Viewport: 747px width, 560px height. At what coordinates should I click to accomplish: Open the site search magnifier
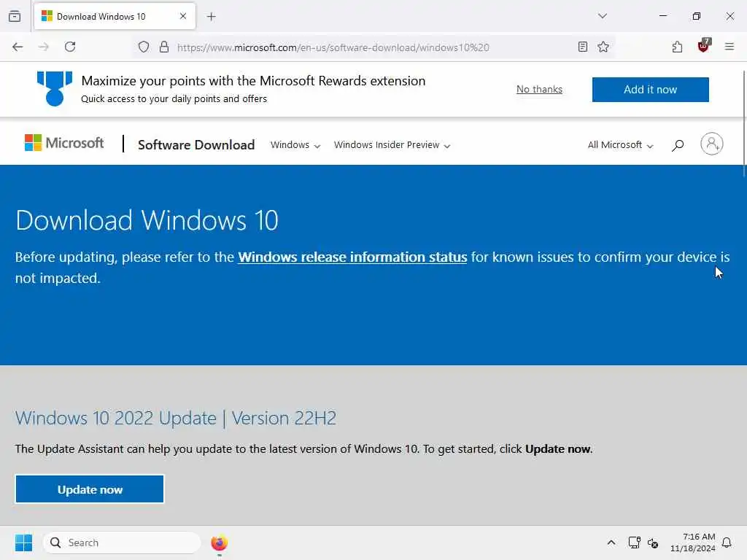[x=678, y=145]
